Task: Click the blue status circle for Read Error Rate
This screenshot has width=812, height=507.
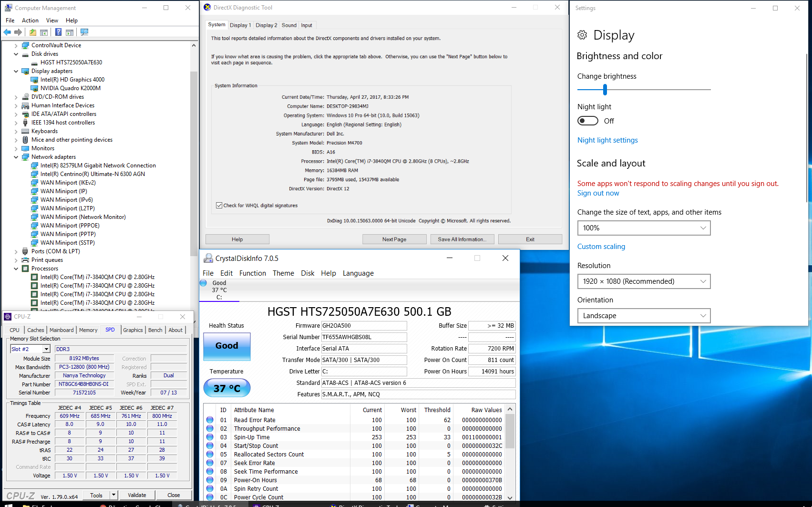Action: click(x=210, y=420)
